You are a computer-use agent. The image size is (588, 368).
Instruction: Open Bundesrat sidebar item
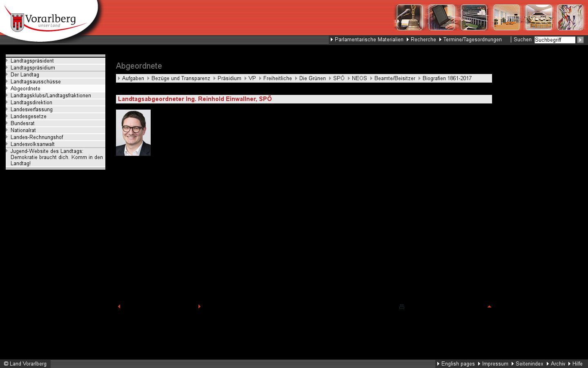[56, 123]
